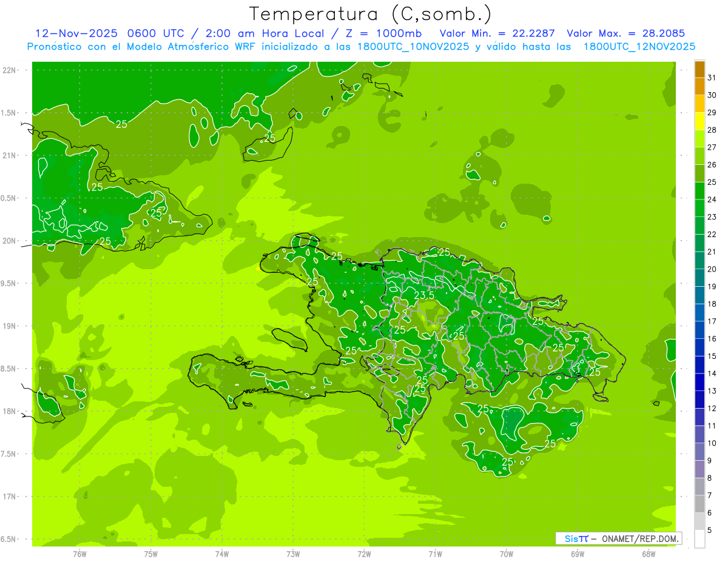Click the 68W longitude axis label
Viewport: 728px width, 562px height.
(649, 554)
